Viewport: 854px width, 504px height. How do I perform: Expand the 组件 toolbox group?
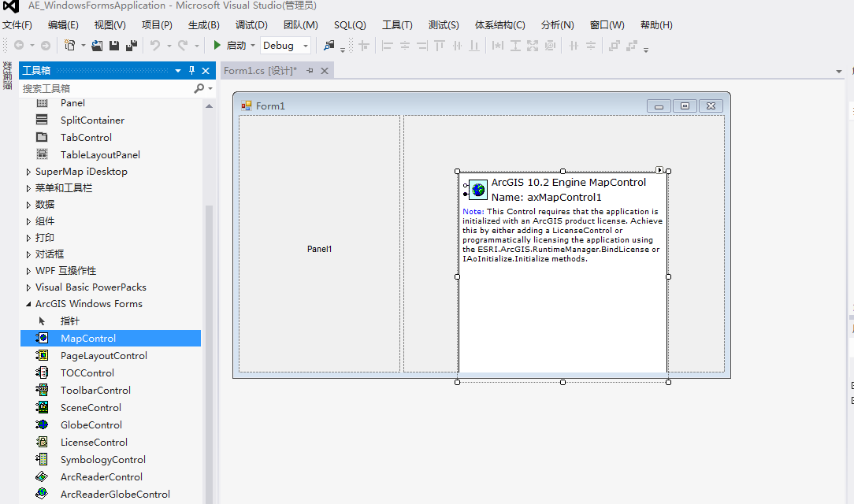click(28, 221)
